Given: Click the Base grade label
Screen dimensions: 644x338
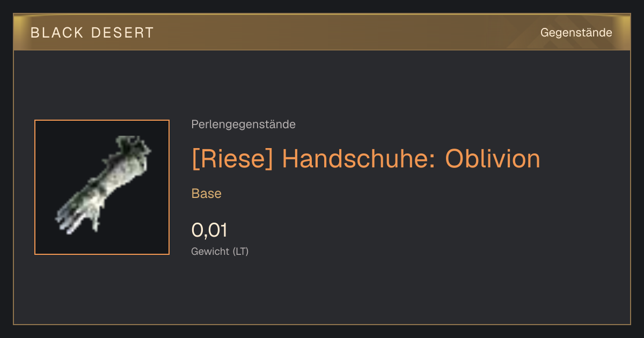Looking at the screenshot, I should point(207,194).
